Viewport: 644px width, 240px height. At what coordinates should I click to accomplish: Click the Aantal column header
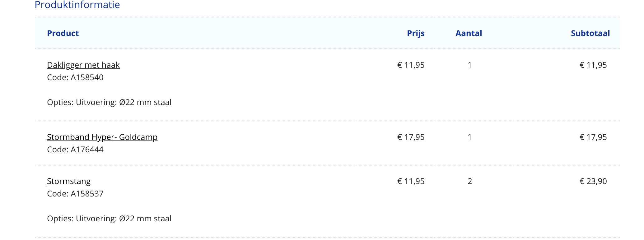coord(469,33)
